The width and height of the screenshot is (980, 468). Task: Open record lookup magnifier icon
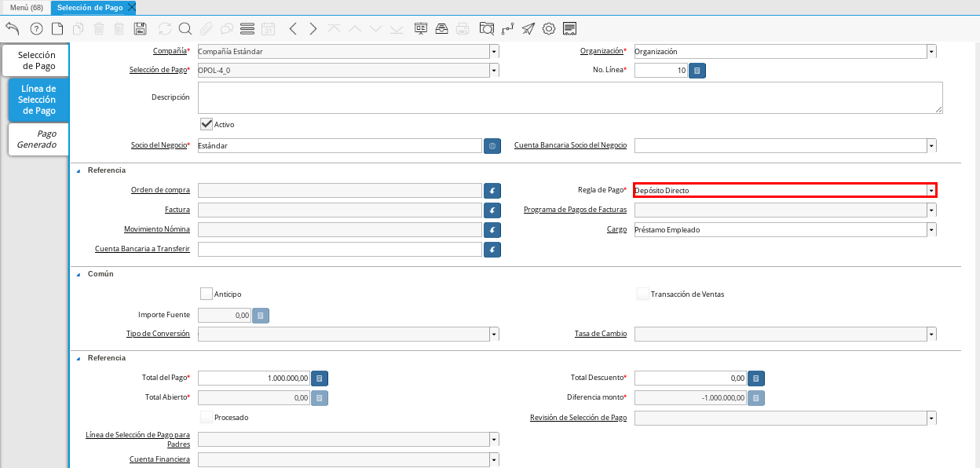tap(185, 29)
